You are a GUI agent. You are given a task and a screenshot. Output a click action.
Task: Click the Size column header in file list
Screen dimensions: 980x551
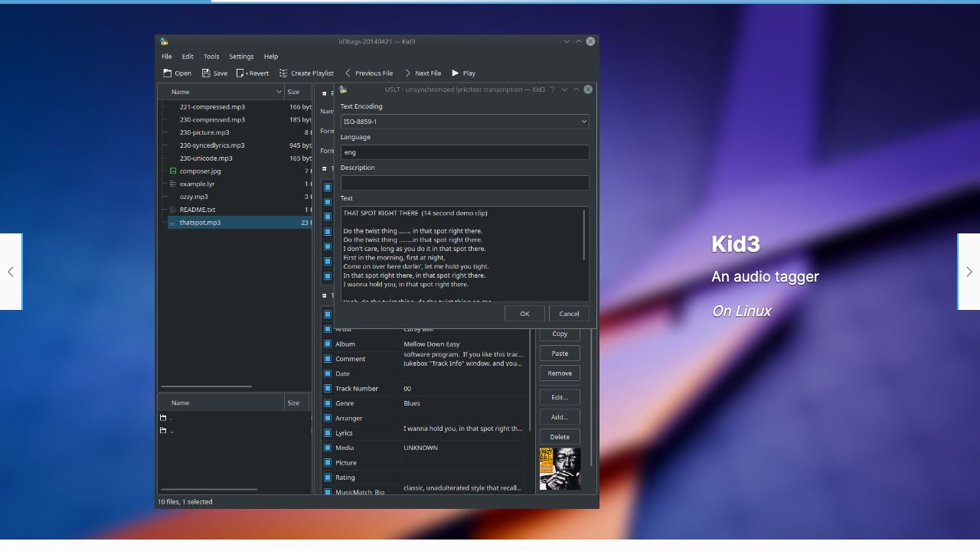pyautogui.click(x=298, y=92)
